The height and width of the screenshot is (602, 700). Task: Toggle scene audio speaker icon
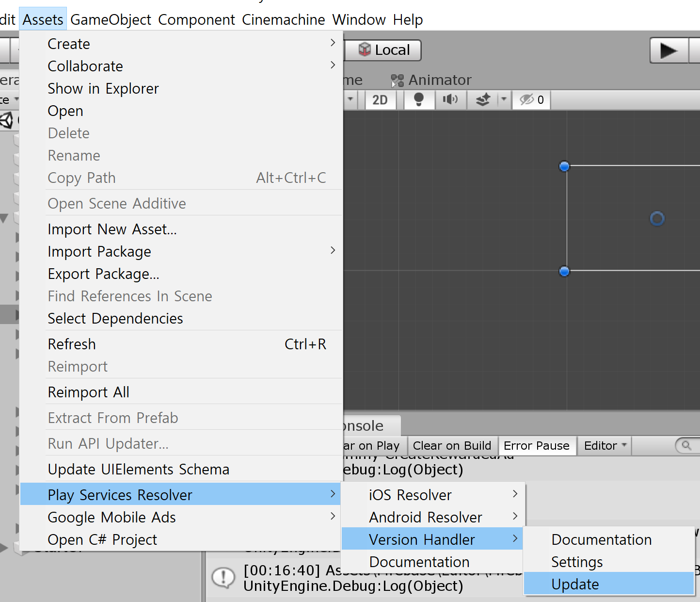450,99
